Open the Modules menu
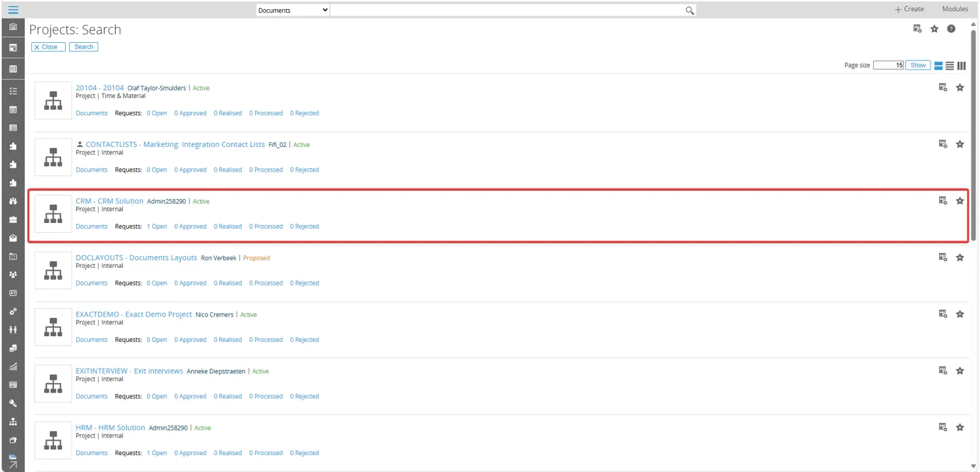Screen dimensions: 980x472 click(x=955, y=9)
